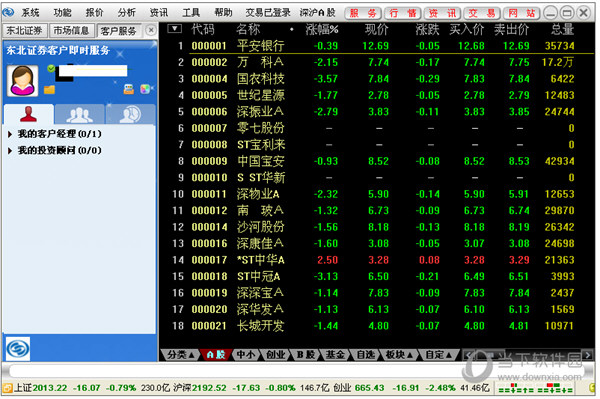Select the 国农科技 stock row
The height and width of the screenshot is (399, 600).
click(376, 79)
